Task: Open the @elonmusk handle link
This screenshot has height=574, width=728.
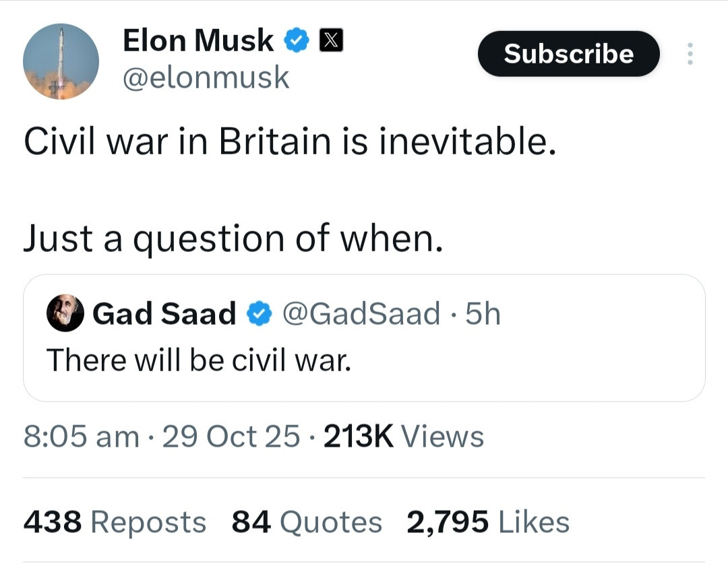Action: (x=206, y=78)
